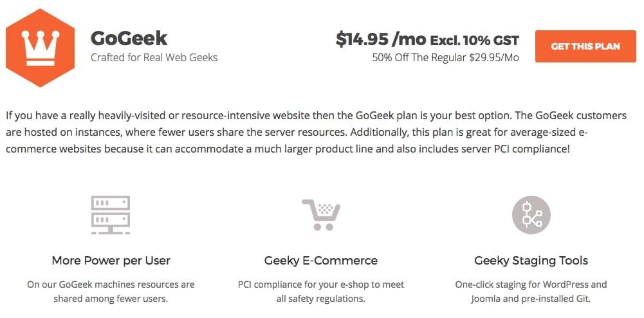The height and width of the screenshot is (318, 644).
Task: Click the "Crafted for Real Web Geeks" tagline
Action: click(x=154, y=57)
